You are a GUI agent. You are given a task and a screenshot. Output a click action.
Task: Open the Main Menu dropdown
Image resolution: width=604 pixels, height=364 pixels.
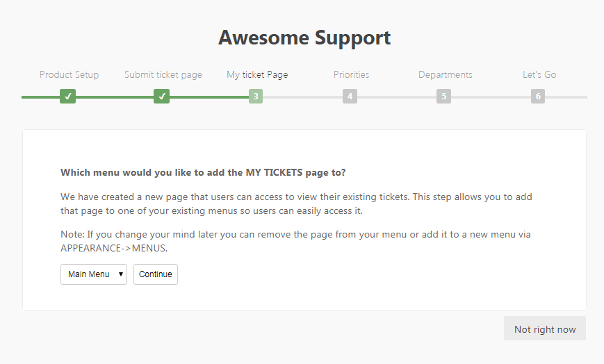pos(94,274)
